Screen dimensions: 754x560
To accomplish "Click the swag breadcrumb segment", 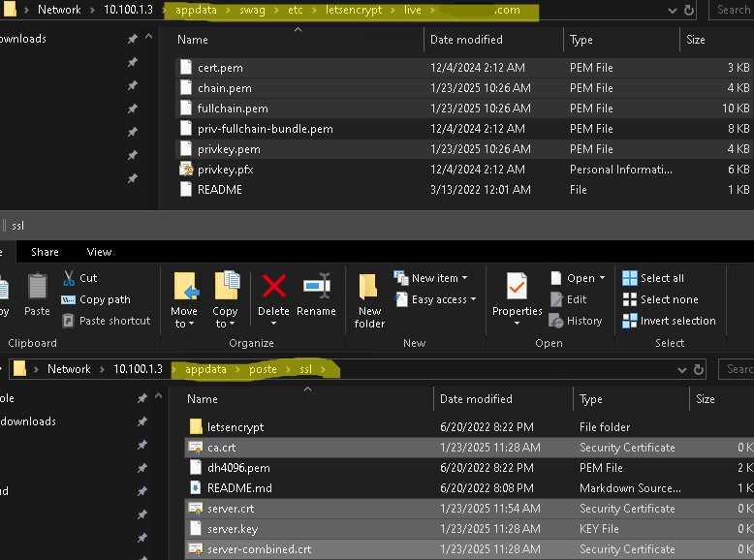I will [252, 10].
